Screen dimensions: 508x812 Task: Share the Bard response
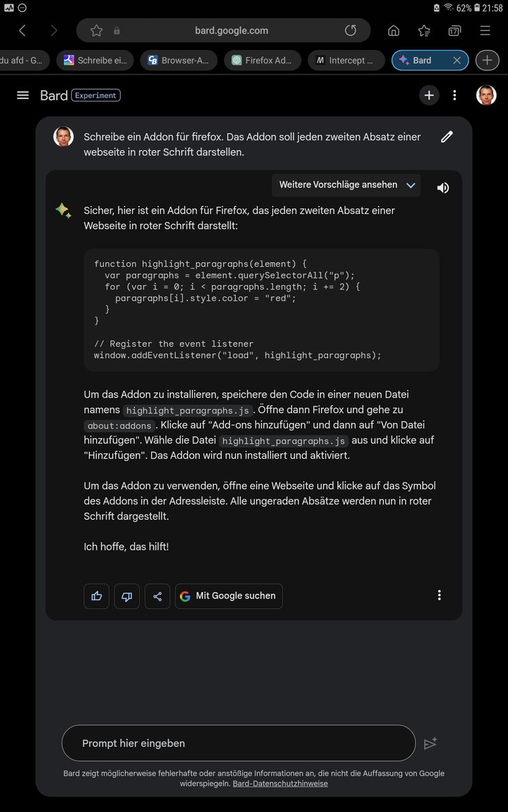pyautogui.click(x=157, y=596)
